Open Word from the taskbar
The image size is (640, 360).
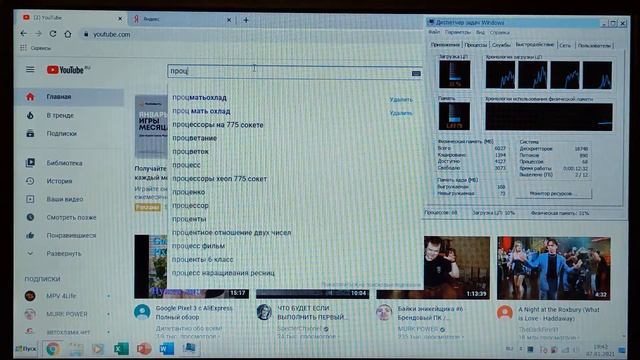(167, 349)
